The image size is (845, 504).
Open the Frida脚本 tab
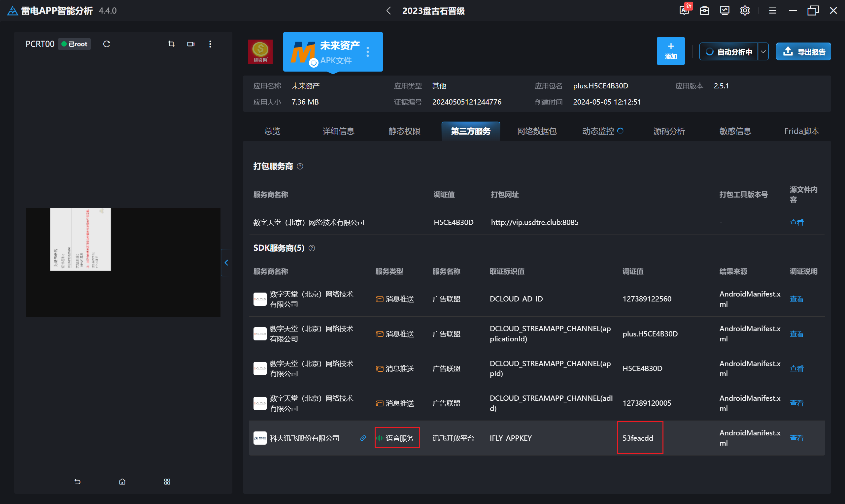click(x=801, y=131)
